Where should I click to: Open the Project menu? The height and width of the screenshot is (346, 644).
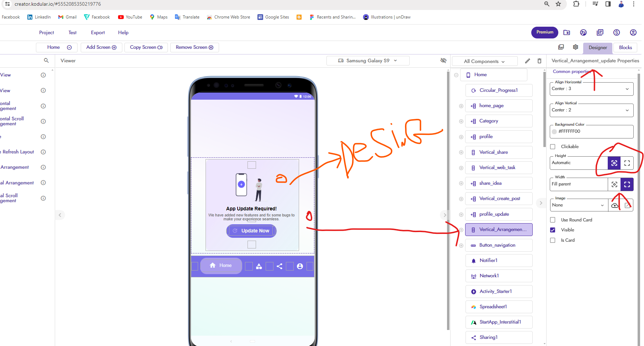pyautogui.click(x=47, y=32)
